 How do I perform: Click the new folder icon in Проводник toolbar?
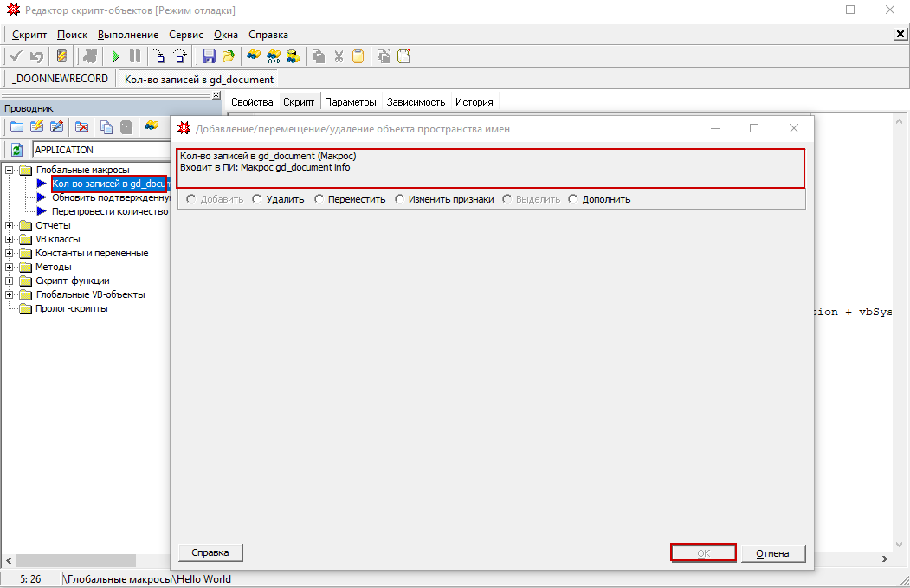pos(16,126)
